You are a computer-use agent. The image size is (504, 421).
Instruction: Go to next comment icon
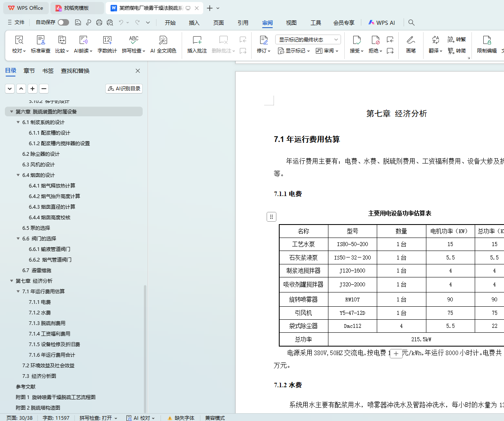[x=243, y=51]
